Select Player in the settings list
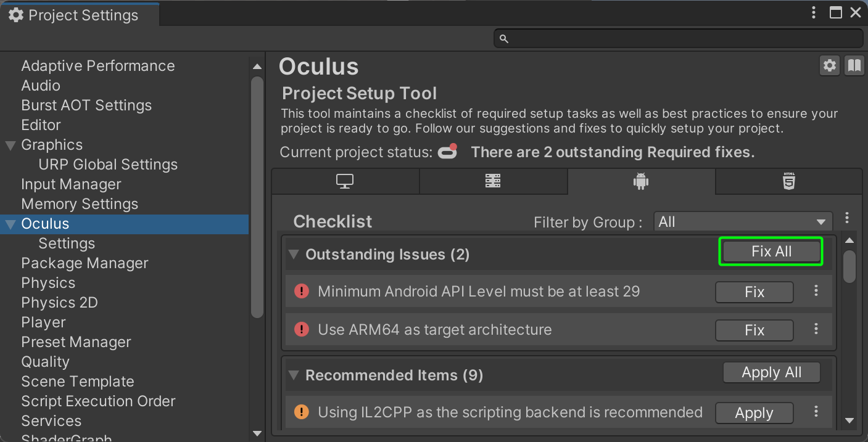Image resolution: width=868 pixels, height=442 pixels. click(43, 322)
